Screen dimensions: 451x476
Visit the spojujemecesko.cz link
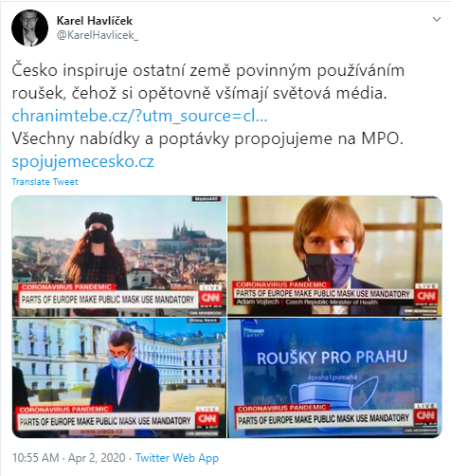point(82,161)
